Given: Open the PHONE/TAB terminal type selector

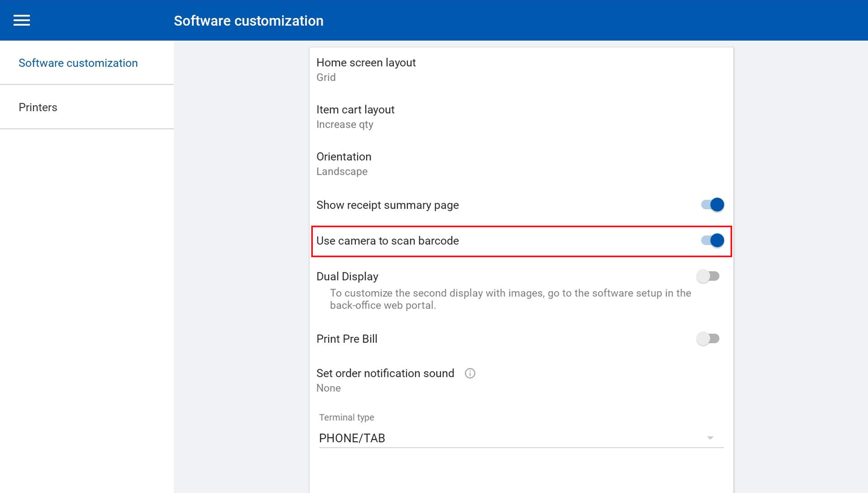Looking at the screenshot, I should click(x=509, y=438).
